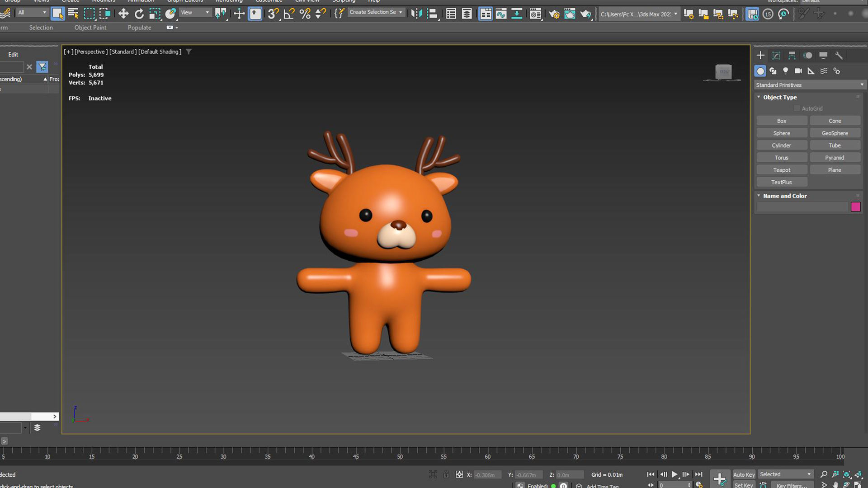Open Schematic View icon

517,14
